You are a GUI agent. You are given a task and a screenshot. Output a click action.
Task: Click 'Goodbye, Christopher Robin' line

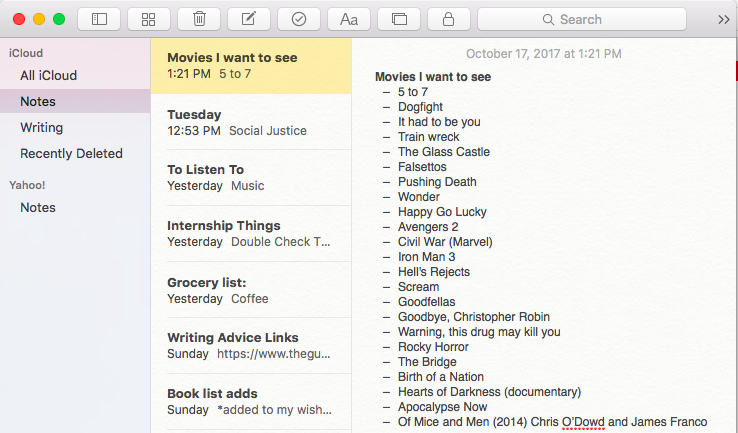click(474, 317)
